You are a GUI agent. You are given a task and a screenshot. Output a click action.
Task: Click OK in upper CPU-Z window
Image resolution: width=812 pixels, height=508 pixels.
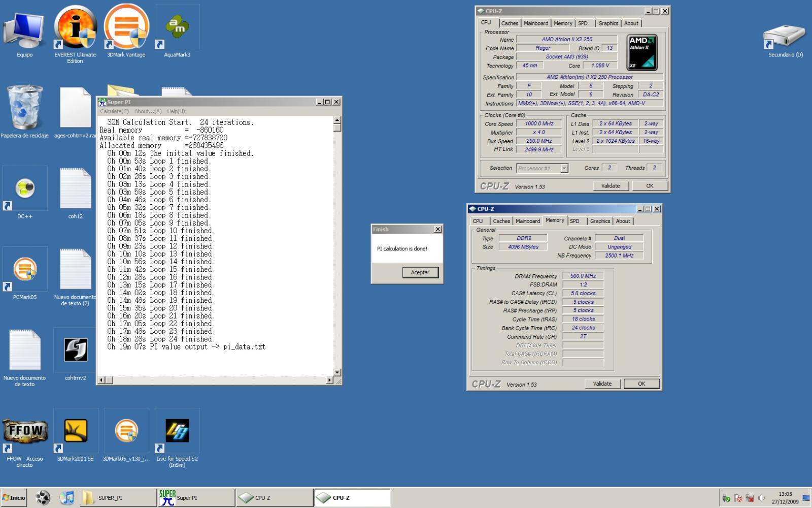point(650,186)
